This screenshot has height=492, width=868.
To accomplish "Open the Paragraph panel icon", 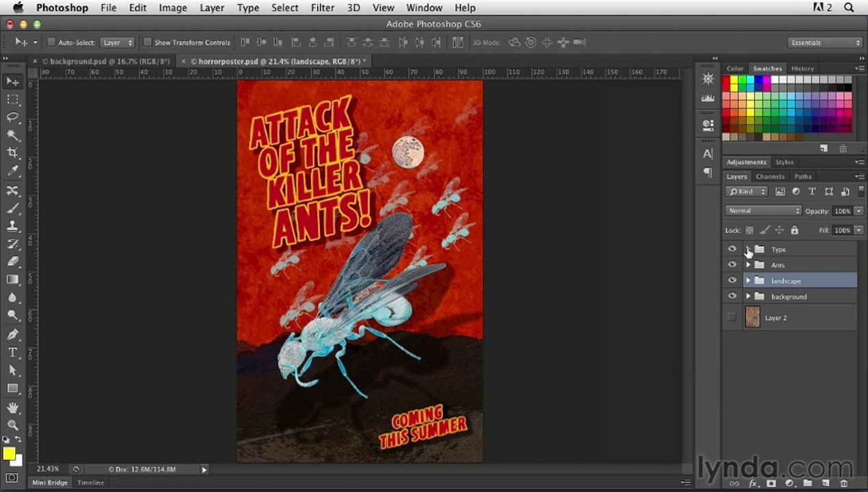I will tap(708, 173).
